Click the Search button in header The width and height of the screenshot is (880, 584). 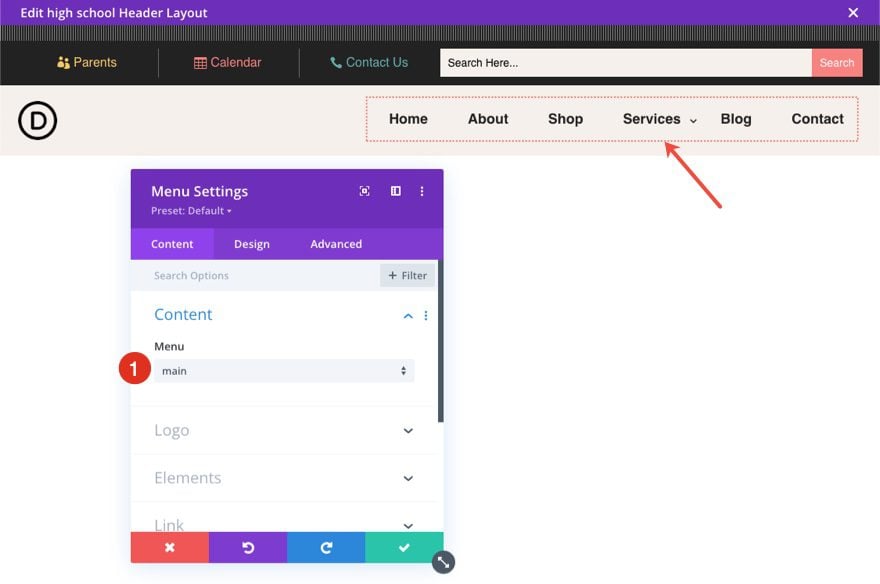pos(837,63)
